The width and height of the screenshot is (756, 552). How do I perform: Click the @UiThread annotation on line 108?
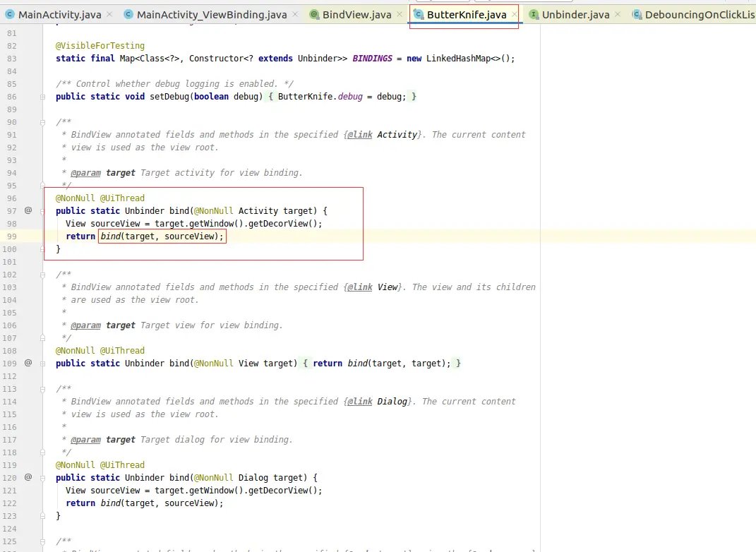(122, 351)
